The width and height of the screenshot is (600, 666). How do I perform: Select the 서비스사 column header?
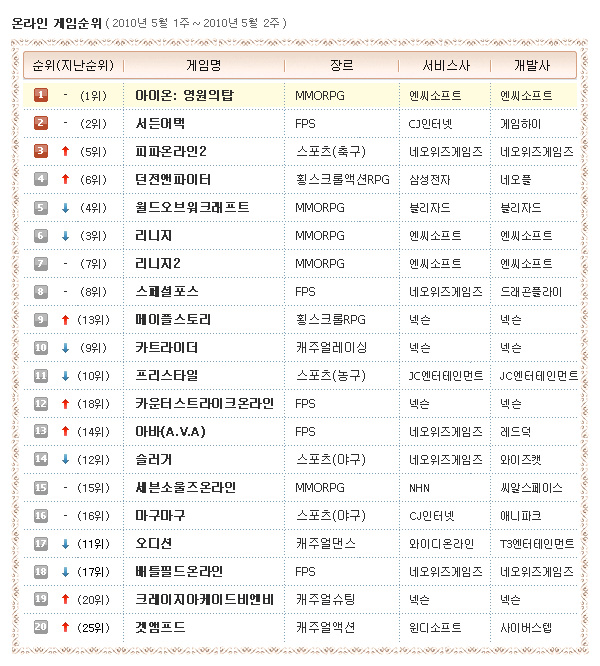click(442, 65)
